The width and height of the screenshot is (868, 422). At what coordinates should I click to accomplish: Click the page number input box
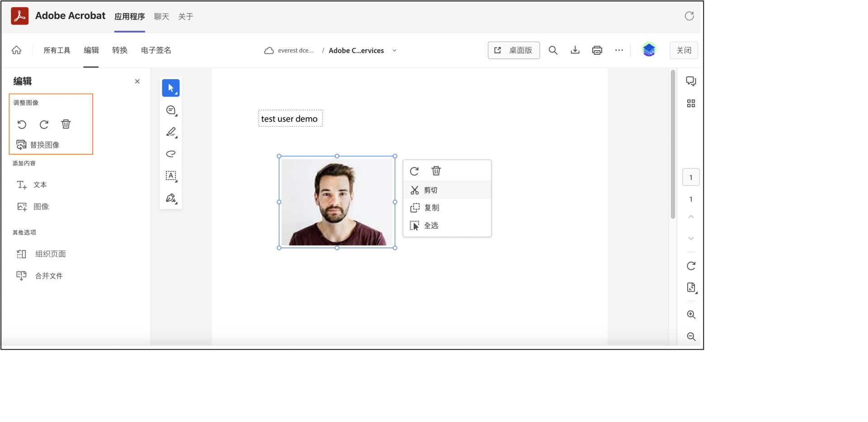pyautogui.click(x=691, y=177)
